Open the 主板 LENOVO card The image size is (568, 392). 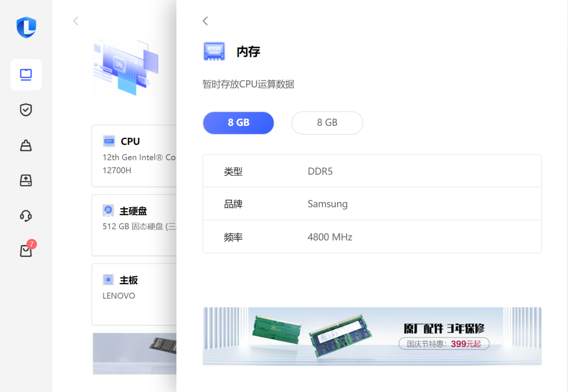(x=134, y=294)
